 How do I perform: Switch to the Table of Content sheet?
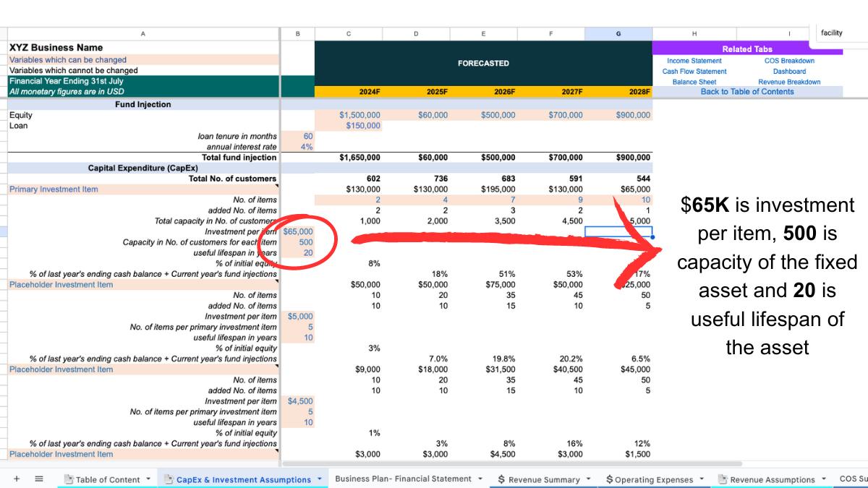click(x=108, y=479)
